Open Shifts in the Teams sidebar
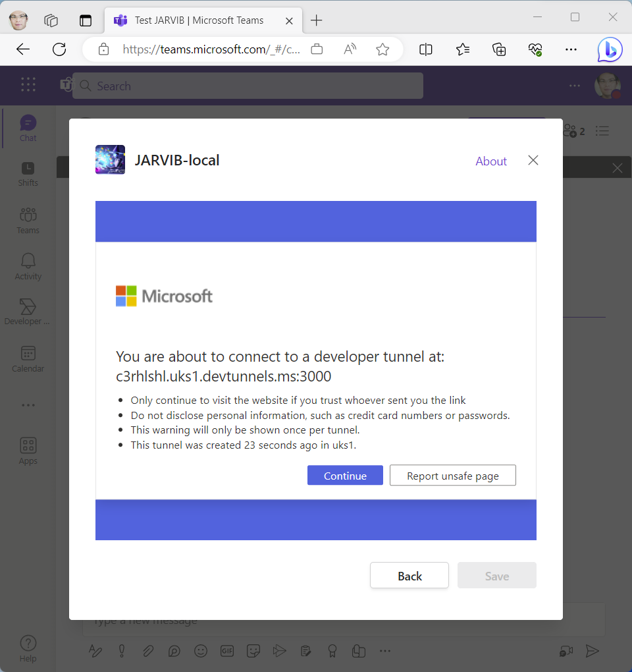 click(x=28, y=174)
